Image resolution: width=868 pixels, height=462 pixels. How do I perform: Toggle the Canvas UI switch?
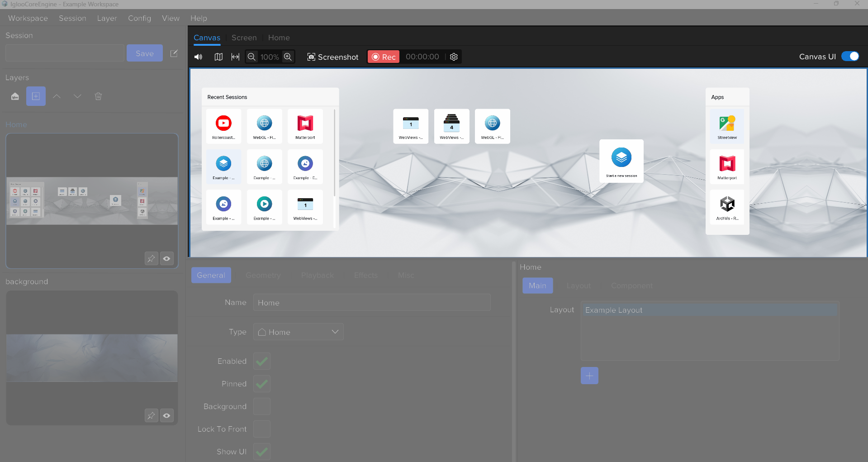[x=850, y=57]
